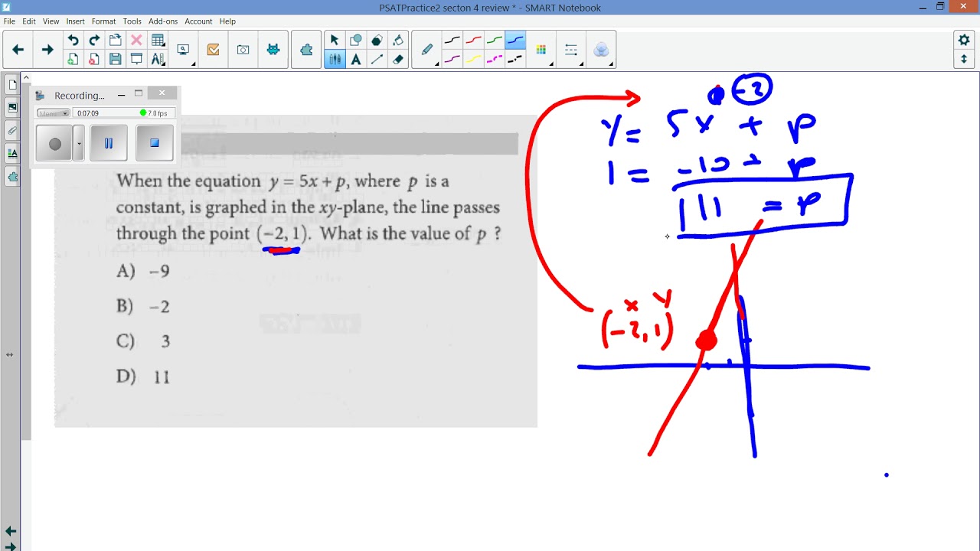
Task: Open the Gallery sidebar tab
Action: 12,108
